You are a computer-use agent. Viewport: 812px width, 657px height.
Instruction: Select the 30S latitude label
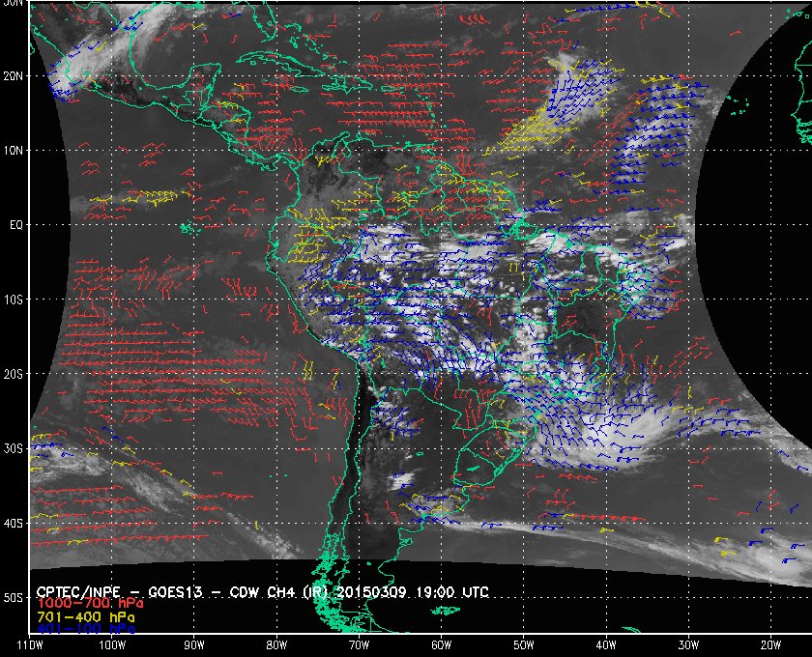pos(14,449)
